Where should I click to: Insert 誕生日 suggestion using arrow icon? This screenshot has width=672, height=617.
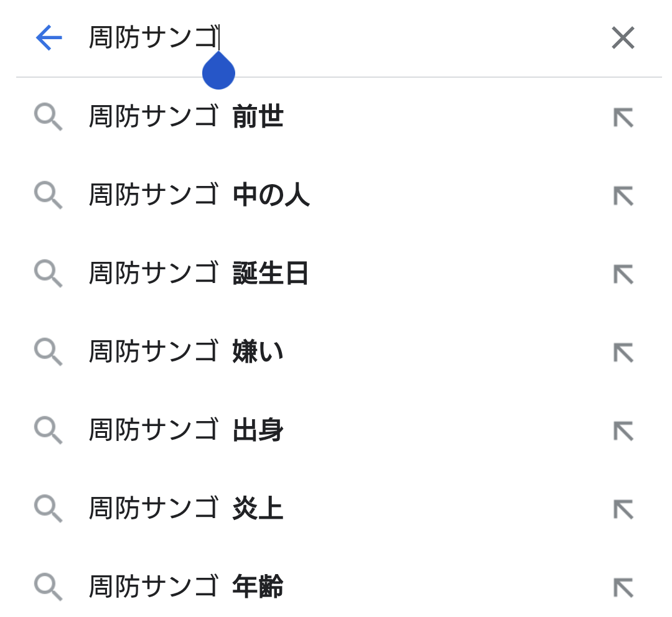click(623, 274)
